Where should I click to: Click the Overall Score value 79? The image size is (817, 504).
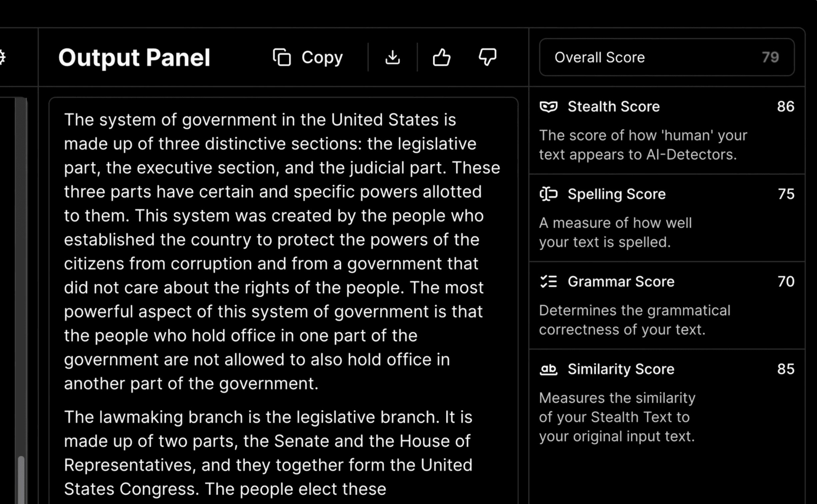[770, 57]
